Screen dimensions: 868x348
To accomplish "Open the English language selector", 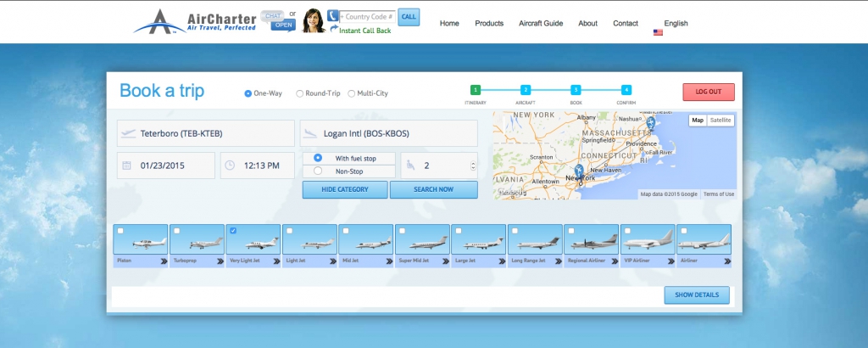I will pyautogui.click(x=676, y=23).
